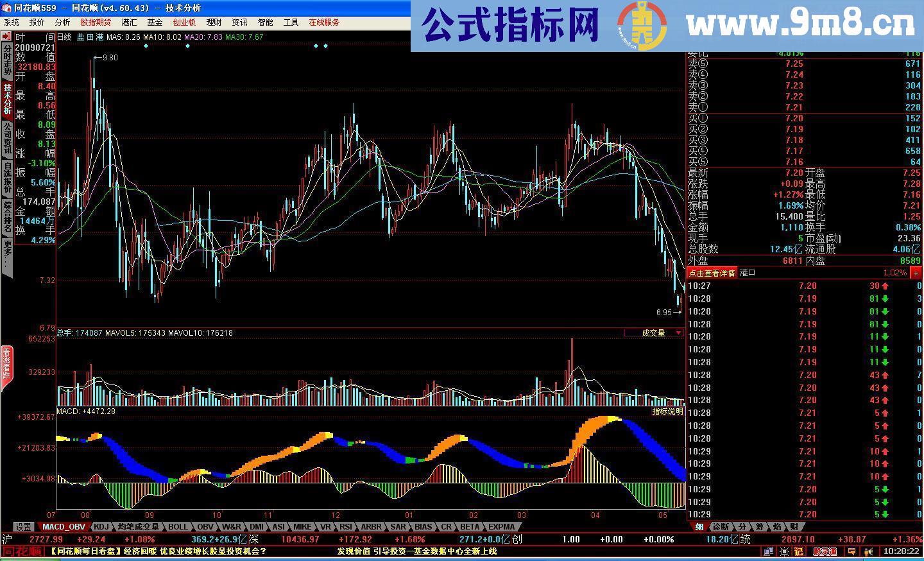The height and width of the screenshot is (561, 924).
Task: Open the 港汇 menu
Action: [x=129, y=22]
